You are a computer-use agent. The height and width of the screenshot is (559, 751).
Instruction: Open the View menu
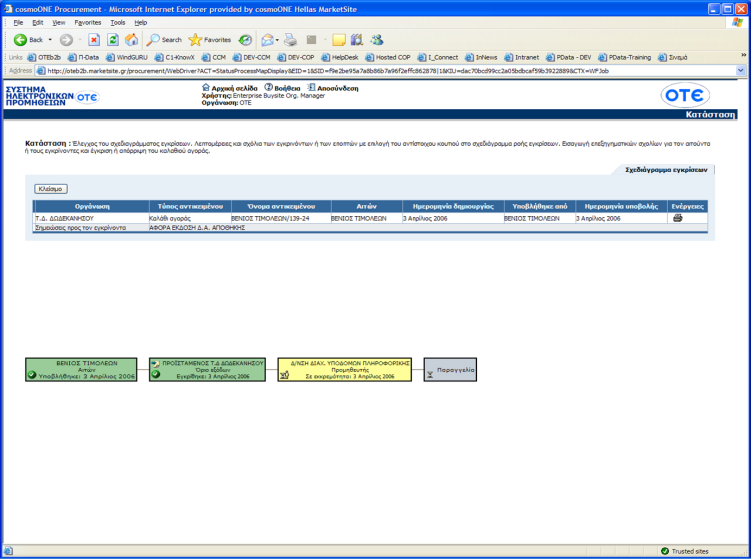(x=58, y=23)
